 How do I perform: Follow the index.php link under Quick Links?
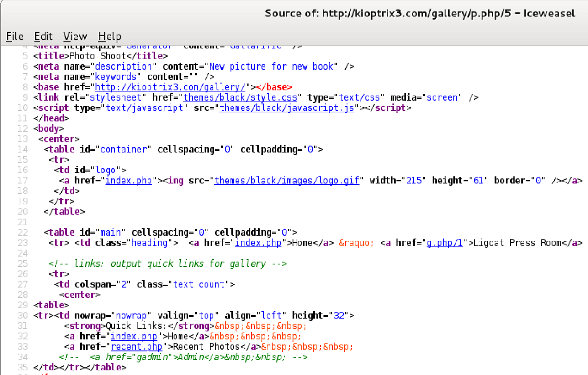coord(134,336)
